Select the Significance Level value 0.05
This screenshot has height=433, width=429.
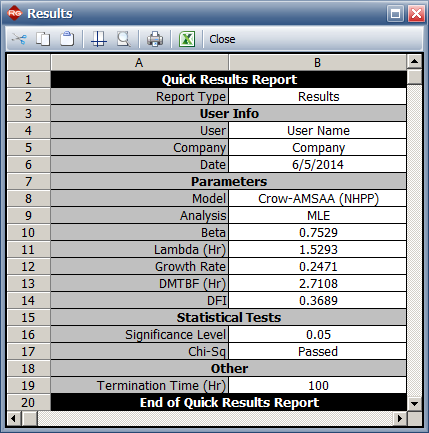tap(317, 334)
